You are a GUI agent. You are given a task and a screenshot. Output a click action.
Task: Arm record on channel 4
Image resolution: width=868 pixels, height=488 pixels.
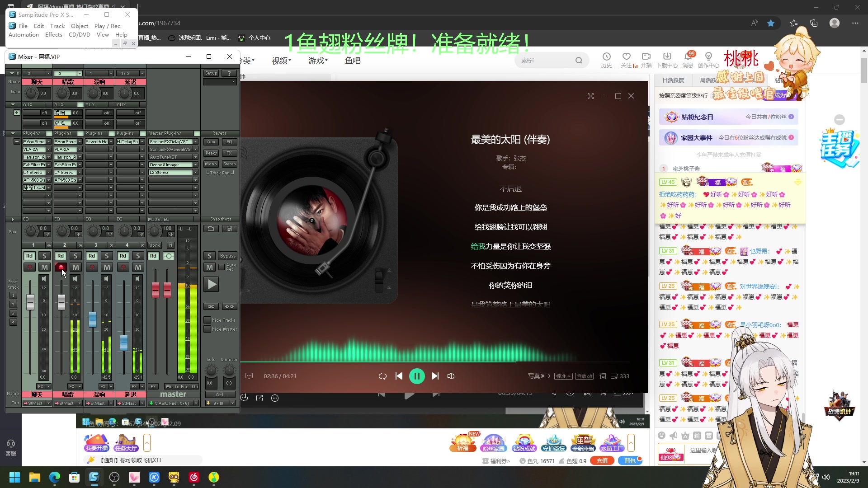pyautogui.click(x=123, y=267)
